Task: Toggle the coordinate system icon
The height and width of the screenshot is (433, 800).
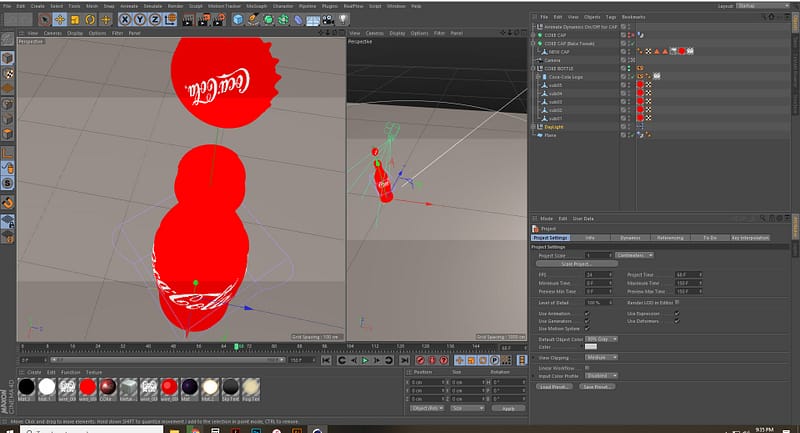Action: pyautogui.click(x=170, y=20)
